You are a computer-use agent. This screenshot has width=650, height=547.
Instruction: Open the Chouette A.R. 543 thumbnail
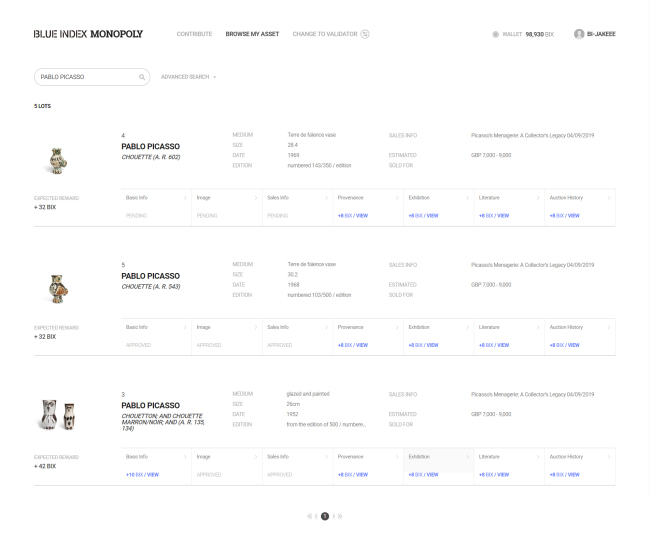(x=57, y=289)
